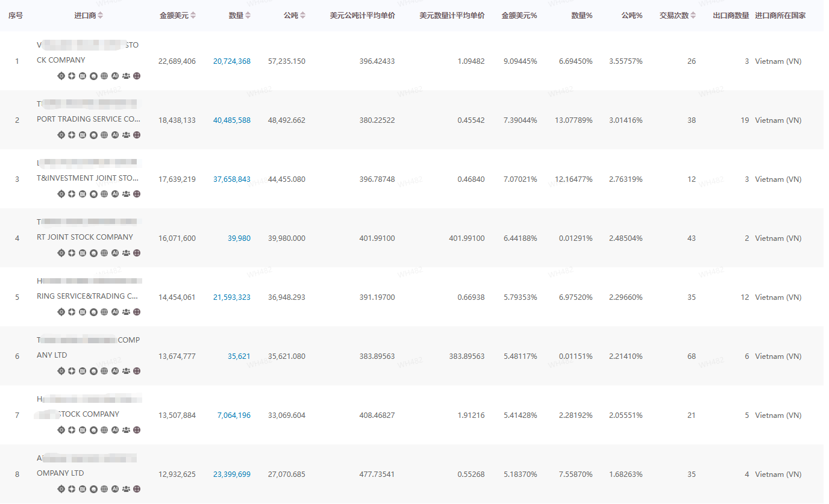This screenshot has width=829, height=504.
Task: Sort by the 数量 column arrows
Action: (x=248, y=16)
